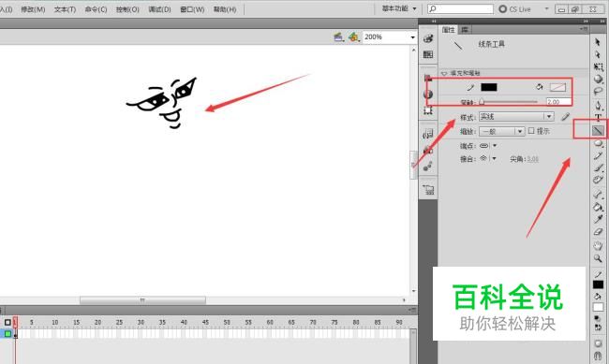The width and height of the screenshot is (609, 364).
Task: Click frame 20 on the timeline ruler
Action: click(x=97, y=322)
